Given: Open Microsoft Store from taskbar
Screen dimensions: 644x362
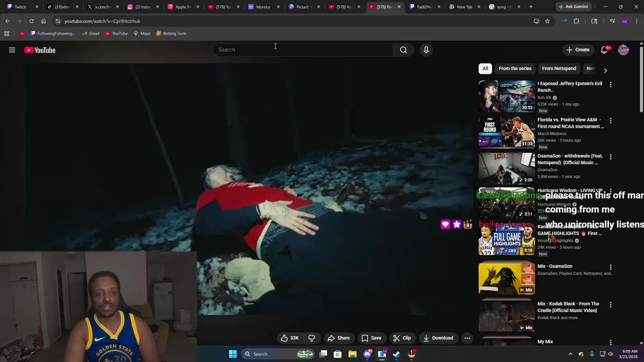Looking at the screenshot, I should [338, 354].
